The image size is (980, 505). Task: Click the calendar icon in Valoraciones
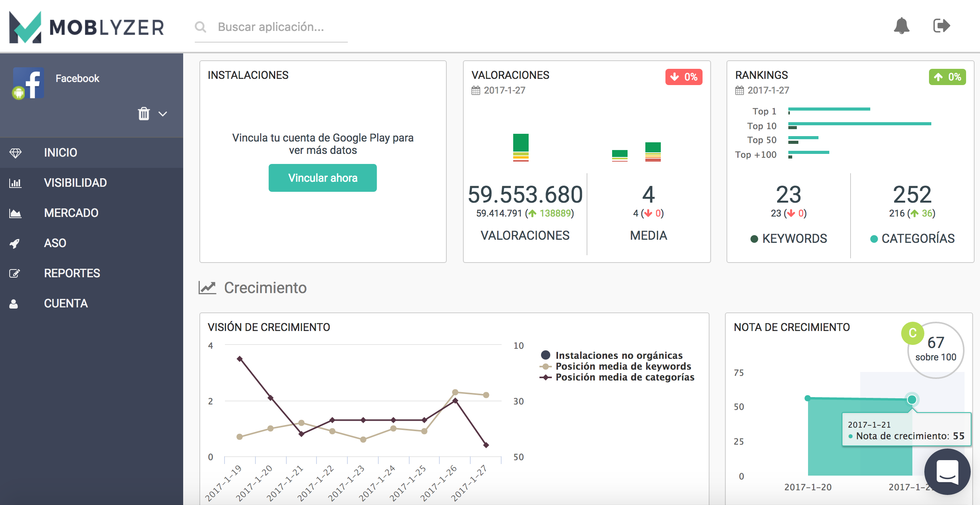476,90
